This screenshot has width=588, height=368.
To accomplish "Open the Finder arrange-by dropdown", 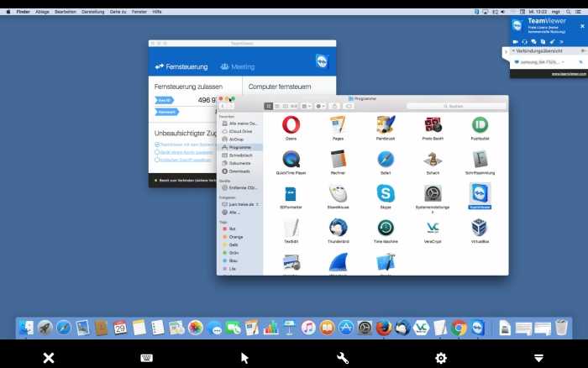I will tap(307, 106).
